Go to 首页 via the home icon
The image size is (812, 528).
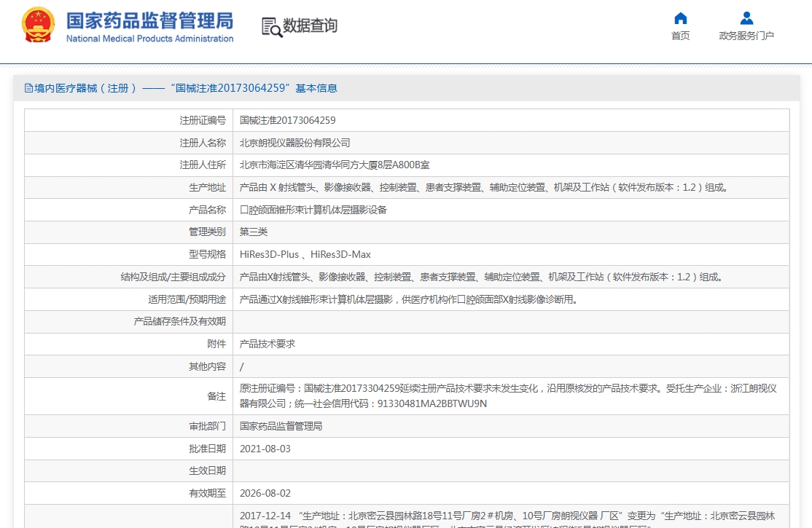pyautogui.click(x=681, y=19)
